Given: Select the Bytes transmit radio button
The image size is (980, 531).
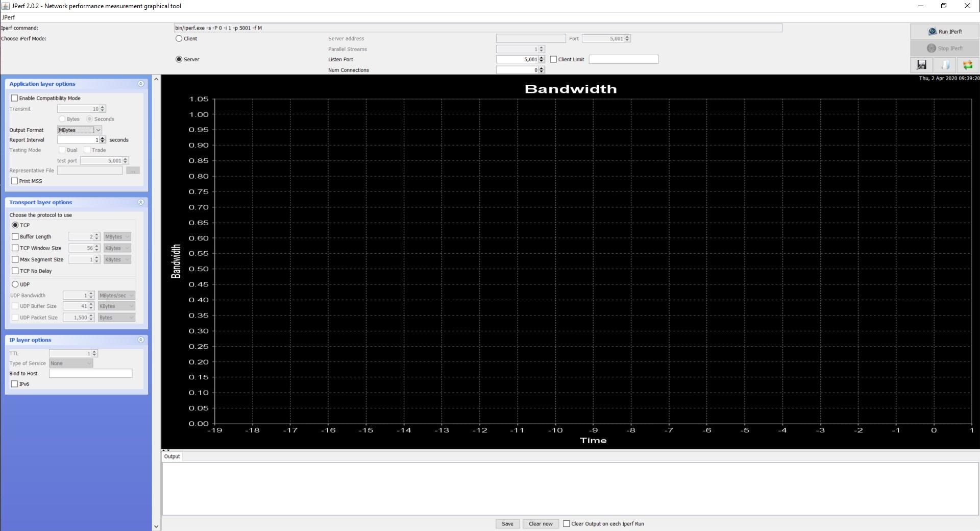Looking at the screenshot, I should pos(62,119).
